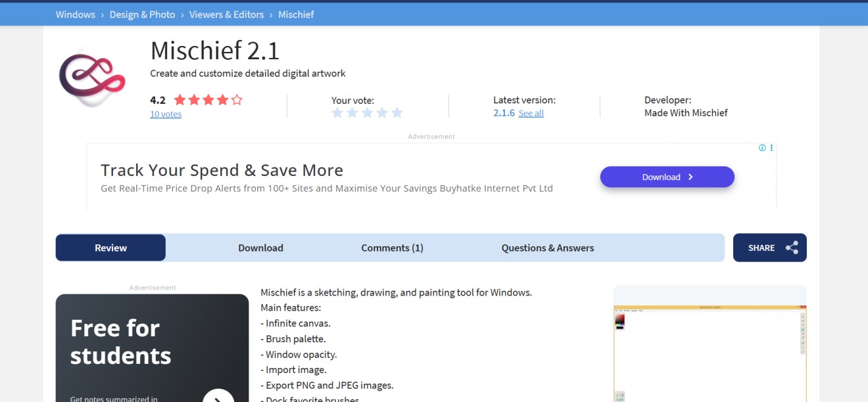Click the Import image feature line
Viewport: 868px width, 402px height.
tap(293, 370)
